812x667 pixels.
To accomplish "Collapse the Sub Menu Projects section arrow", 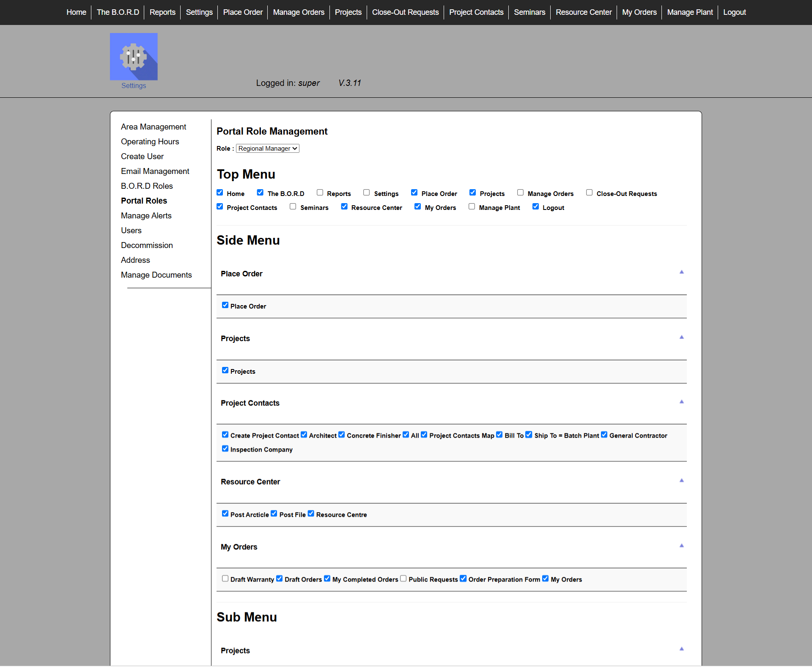I will (x=681, y=649).
